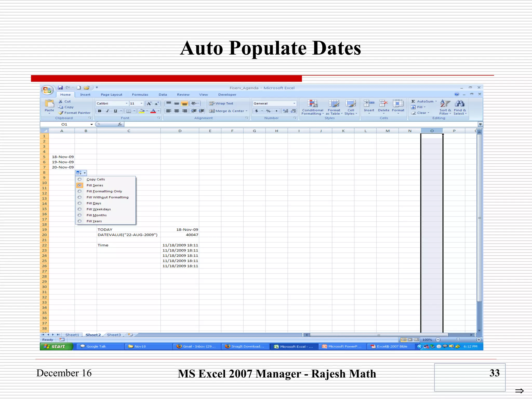Open Format as Table gallery
This screenshot has width=532, height=399.
click(334, 107)
